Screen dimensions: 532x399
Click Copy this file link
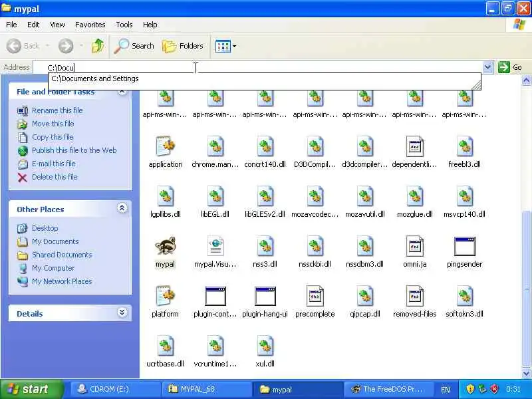tap(53, 137)
